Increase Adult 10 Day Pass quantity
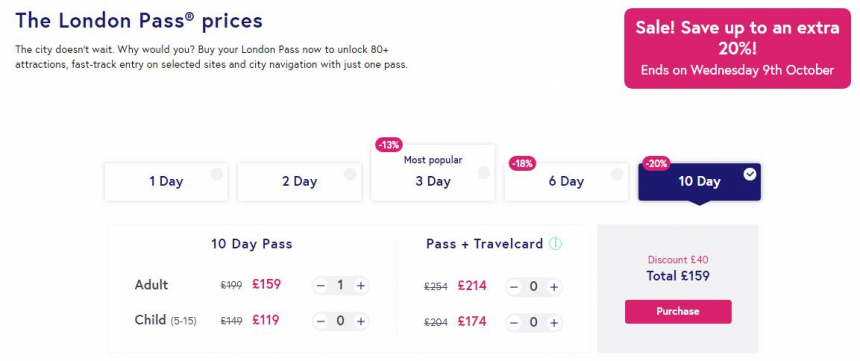 pos(360,285)
